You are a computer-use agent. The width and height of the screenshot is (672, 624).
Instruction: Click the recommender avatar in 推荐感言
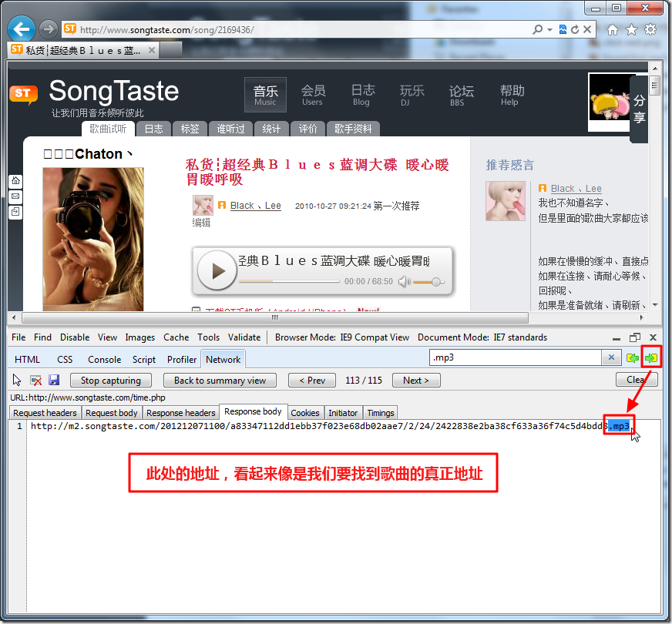coord(506,201)
